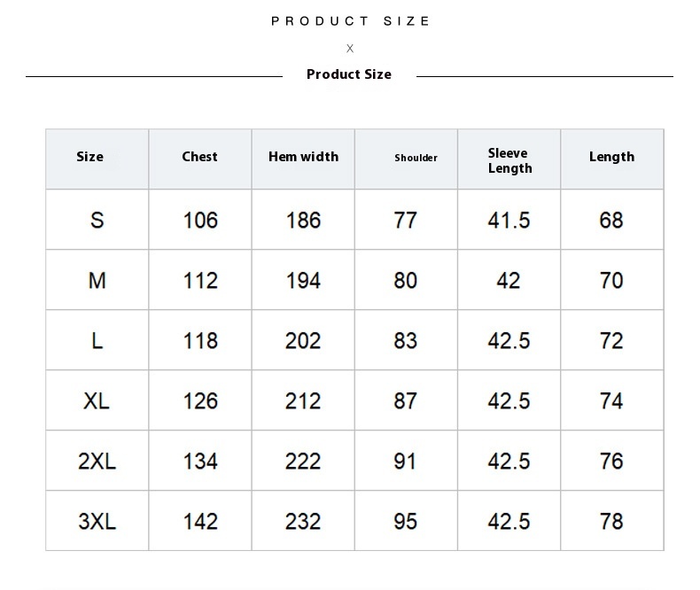Click the L size row label

pos(97,341)
